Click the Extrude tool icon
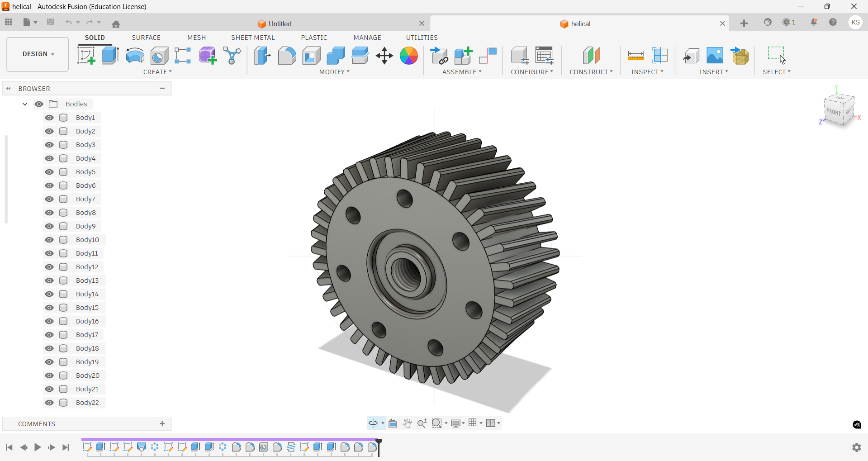Viewport: 868px width, 461px height. click(x=110, y=56)
